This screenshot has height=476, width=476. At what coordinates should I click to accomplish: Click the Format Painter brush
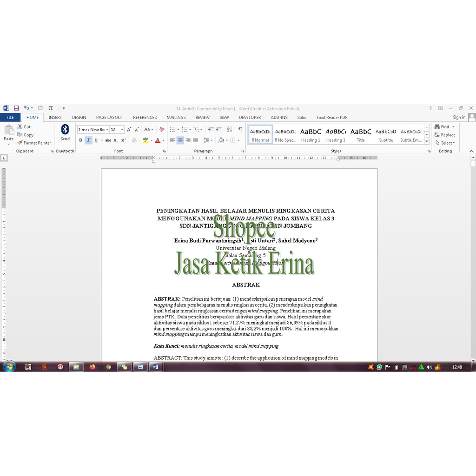click(x=34, y=143)
